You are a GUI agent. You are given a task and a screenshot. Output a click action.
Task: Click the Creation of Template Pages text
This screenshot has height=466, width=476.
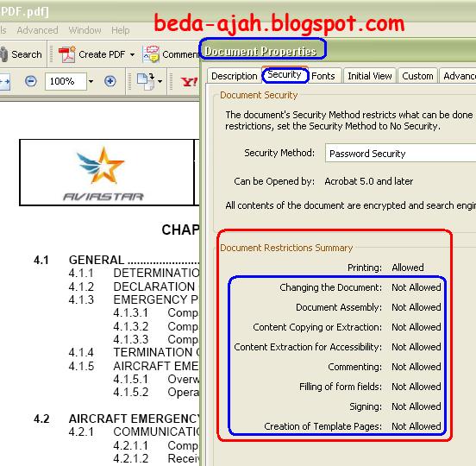pos(353,426)
